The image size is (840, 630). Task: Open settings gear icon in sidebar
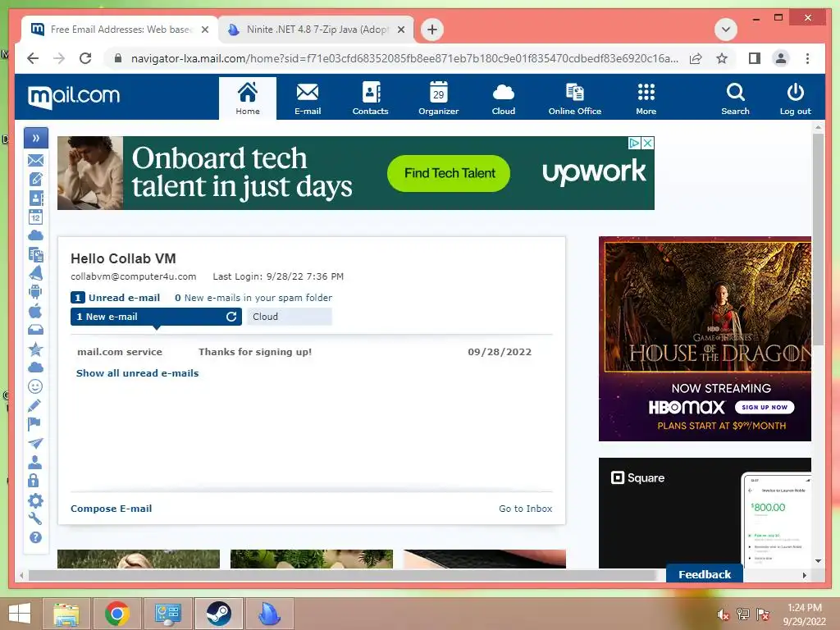click(x=35, y=500)
